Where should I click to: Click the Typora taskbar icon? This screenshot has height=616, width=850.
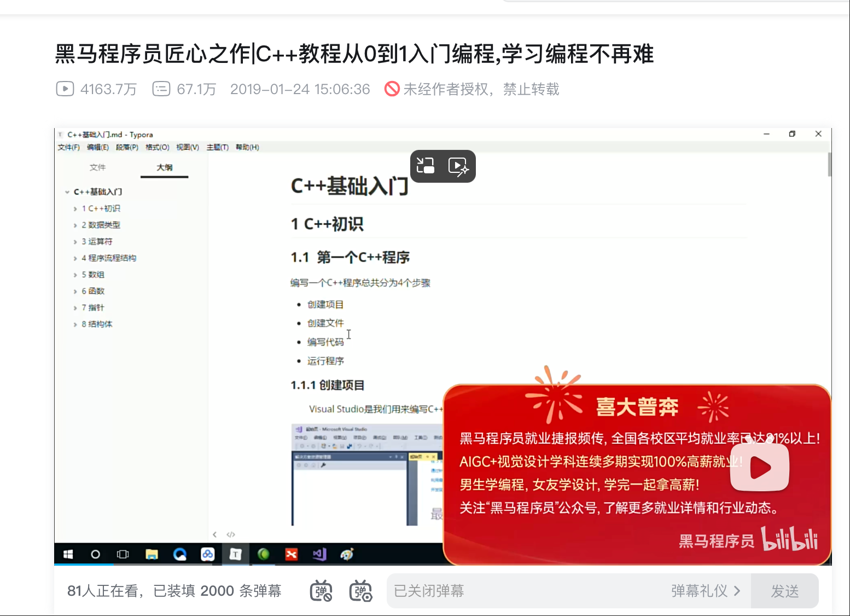point(235,554)
